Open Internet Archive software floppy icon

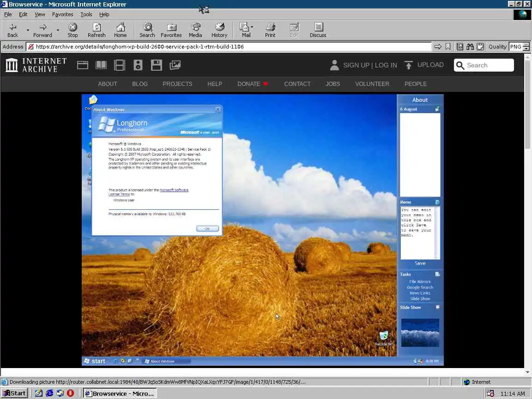pyautogui.click(x=157, y=65)
